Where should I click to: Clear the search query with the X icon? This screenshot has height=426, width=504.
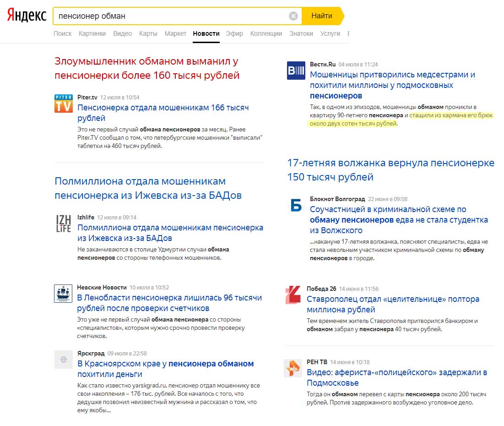click(x=293, y=16)
